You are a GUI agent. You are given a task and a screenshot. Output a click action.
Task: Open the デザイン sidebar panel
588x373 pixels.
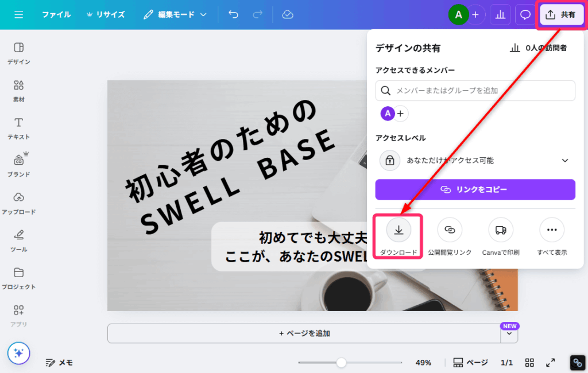pyautogui.click(x=19, y=53)
